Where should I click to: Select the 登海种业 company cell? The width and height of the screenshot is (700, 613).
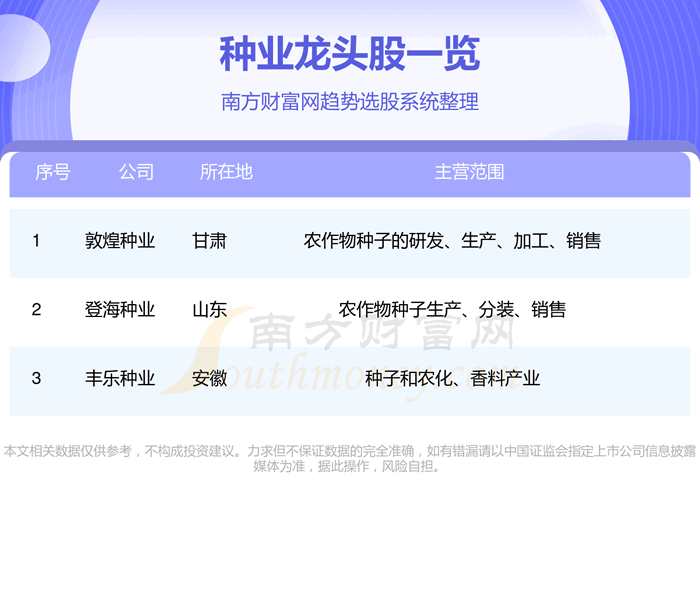coord(120,309)
